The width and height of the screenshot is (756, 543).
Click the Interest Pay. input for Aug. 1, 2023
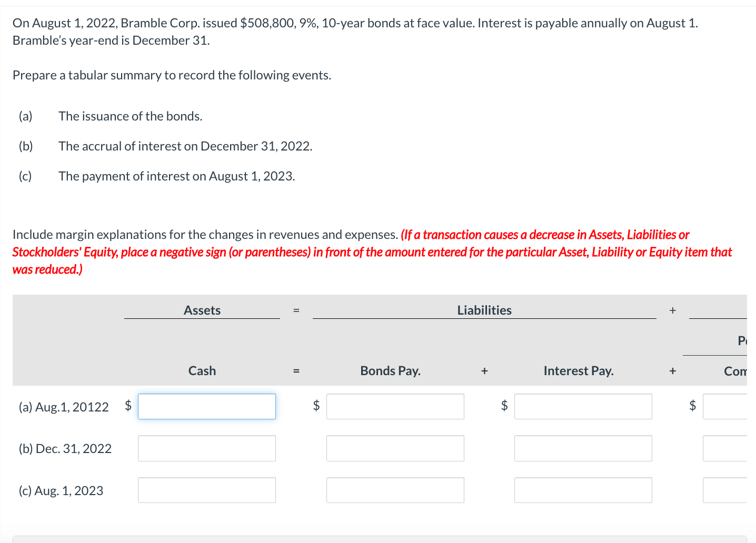[x=583, y=490]
